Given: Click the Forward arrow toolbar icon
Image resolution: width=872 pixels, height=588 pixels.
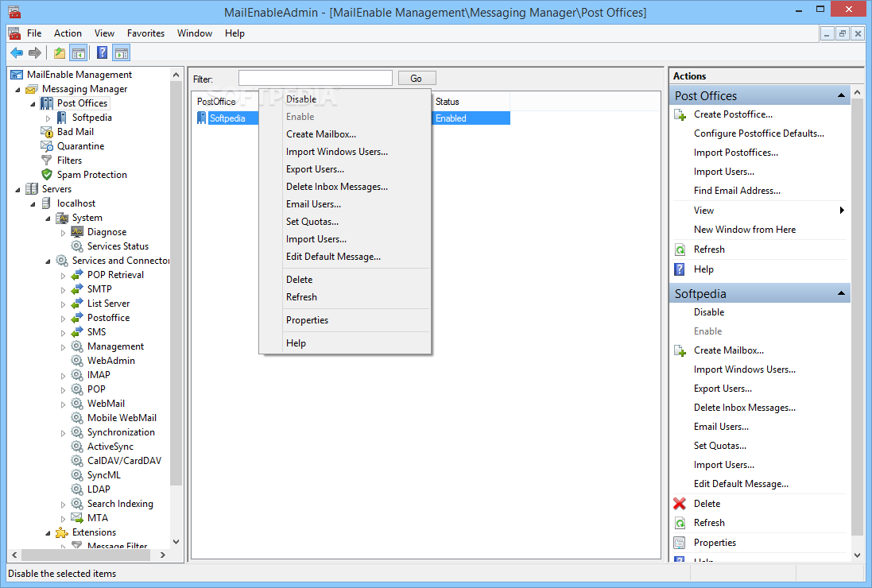Looking at the screenshot, I should [35, 52].
